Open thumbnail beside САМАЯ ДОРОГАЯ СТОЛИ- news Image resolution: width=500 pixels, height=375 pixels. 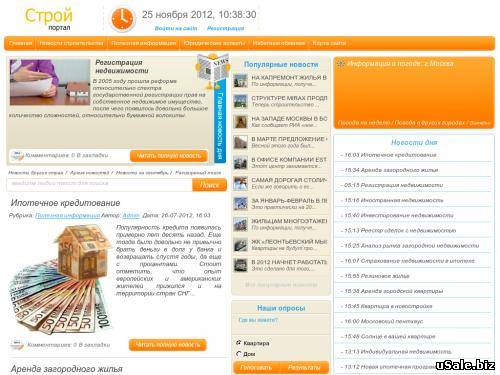coord(240,183)
